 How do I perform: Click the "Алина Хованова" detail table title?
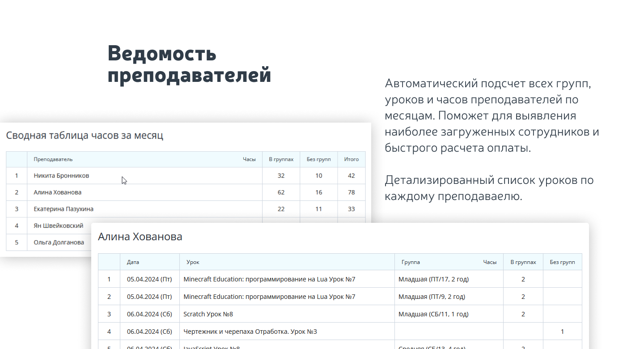[x=140, y=237]
